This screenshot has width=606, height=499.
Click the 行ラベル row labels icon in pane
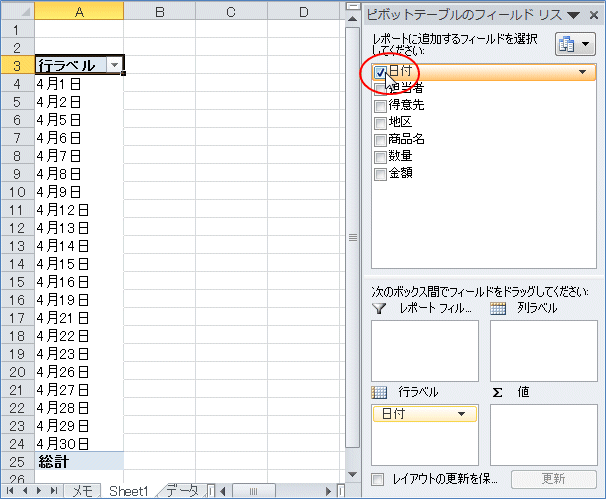pos(379,392)
